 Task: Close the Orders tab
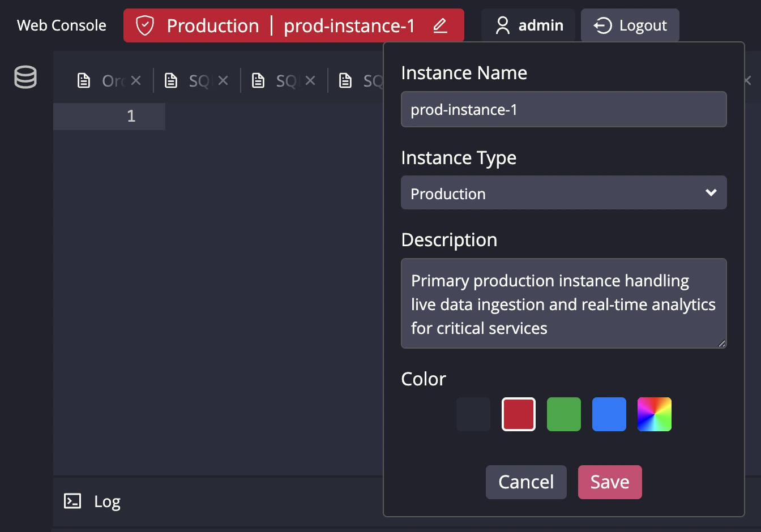(x=136, y=80)
